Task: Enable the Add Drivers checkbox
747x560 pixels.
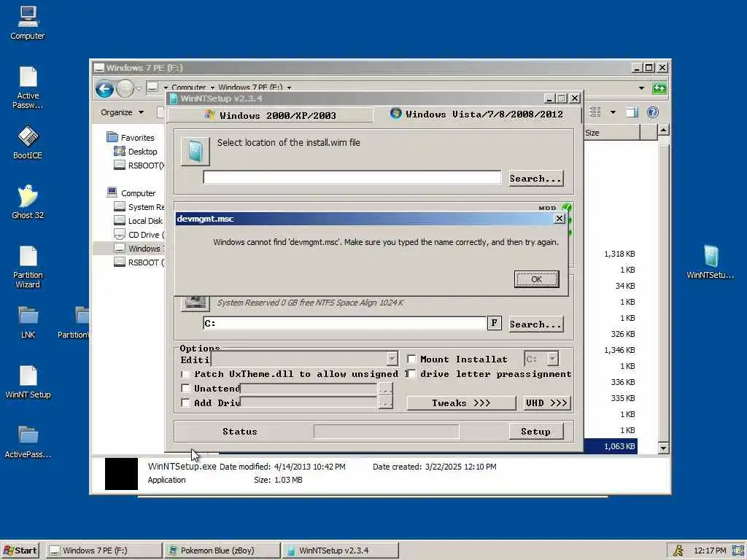Action: [186, 402]
